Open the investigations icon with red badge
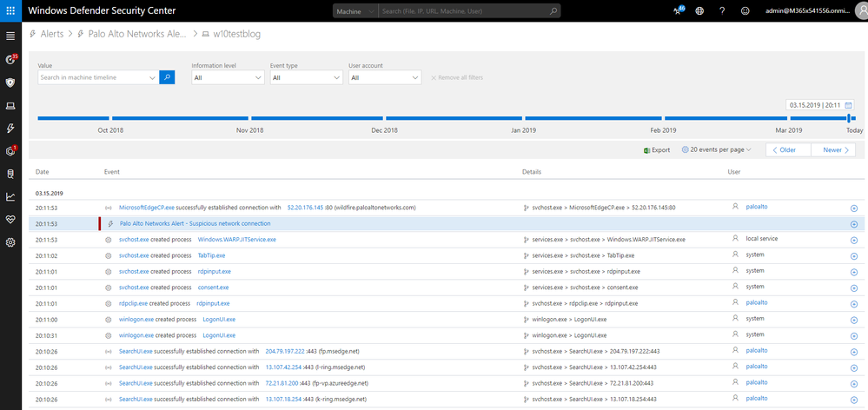This screenshot has height=410, width=868. coord(10,151)
